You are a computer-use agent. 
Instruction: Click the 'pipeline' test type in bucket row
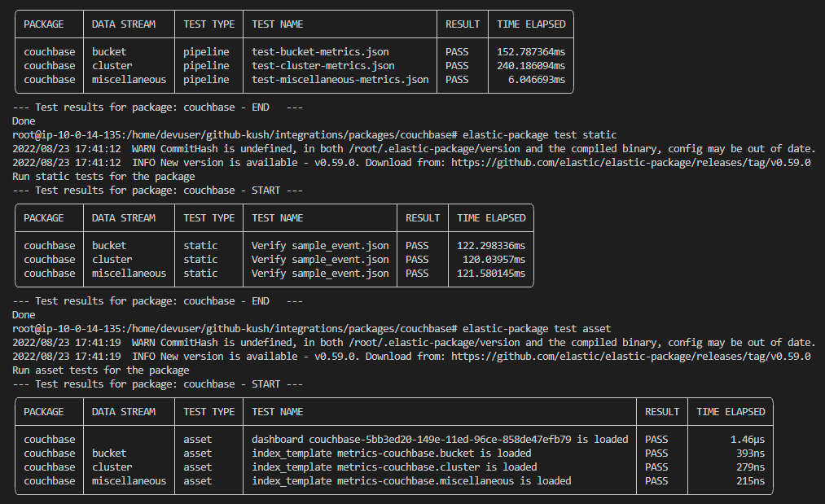[x=206, y=52]
